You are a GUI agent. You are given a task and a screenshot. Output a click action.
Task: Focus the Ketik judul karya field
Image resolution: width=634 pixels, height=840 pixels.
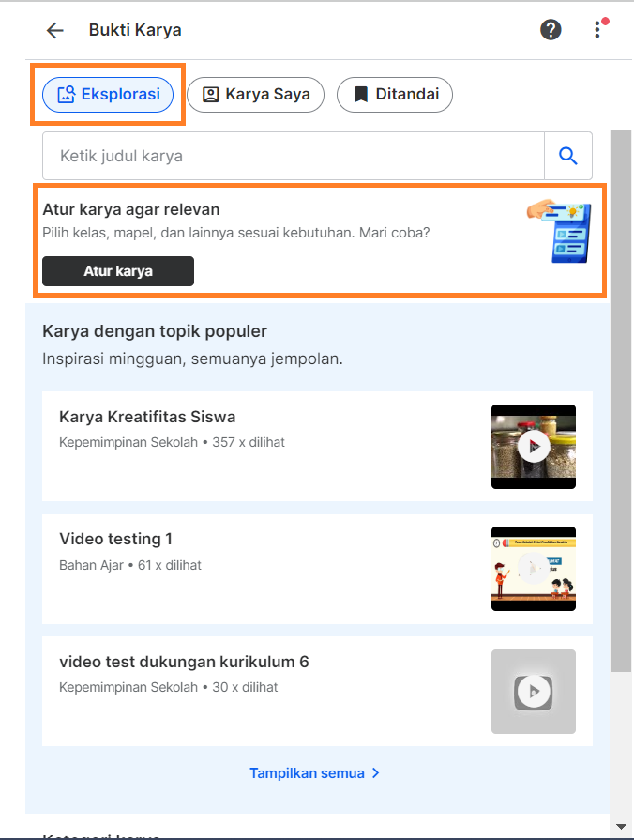293,156
